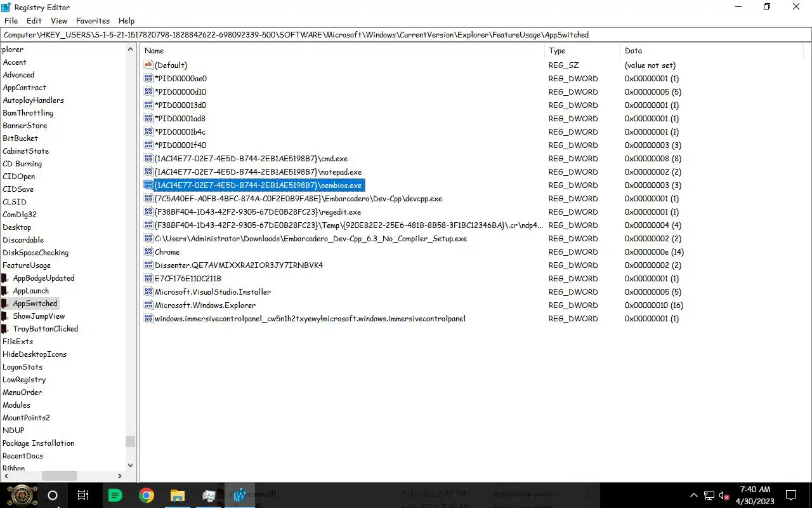Click the DWORD icon for Microsoft.VisualStudio.Installer

click(x=148, y=291)
